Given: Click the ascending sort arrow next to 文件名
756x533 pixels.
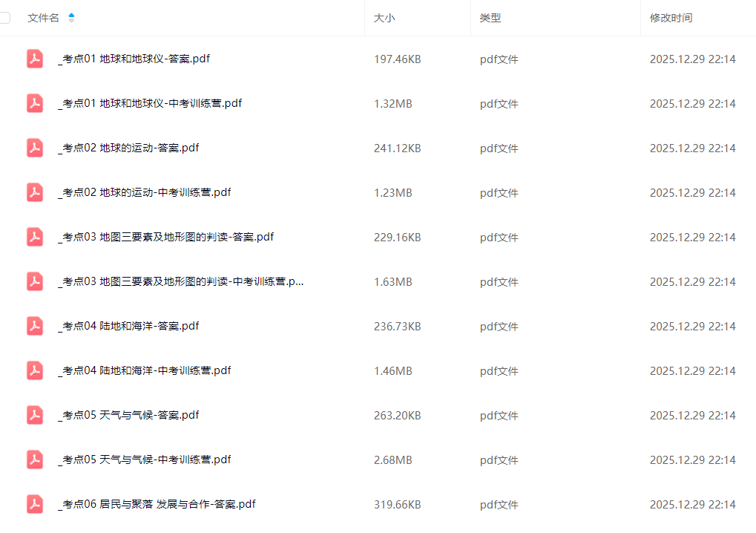Looking at the screenshot, I should coord(70,14).
